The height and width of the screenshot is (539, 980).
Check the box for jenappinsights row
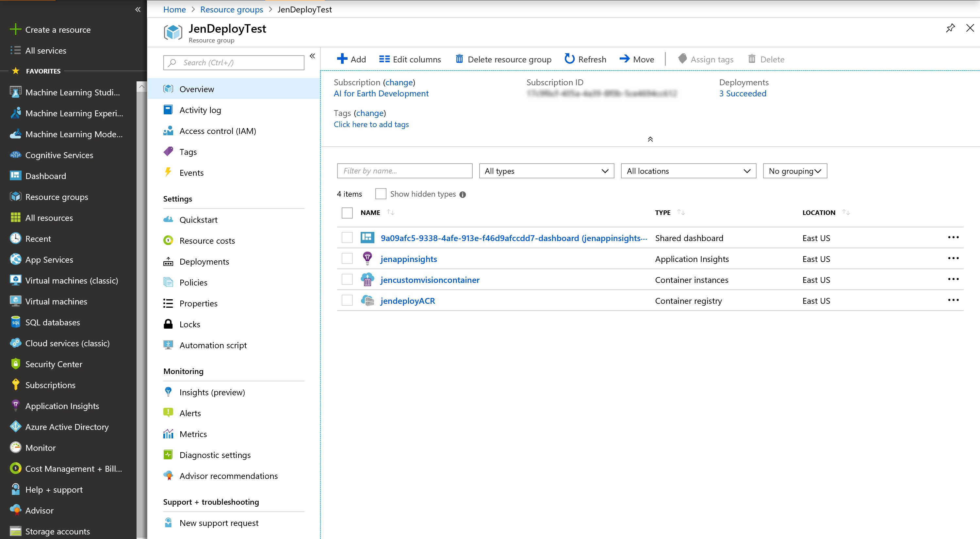(x=347, y=259)
